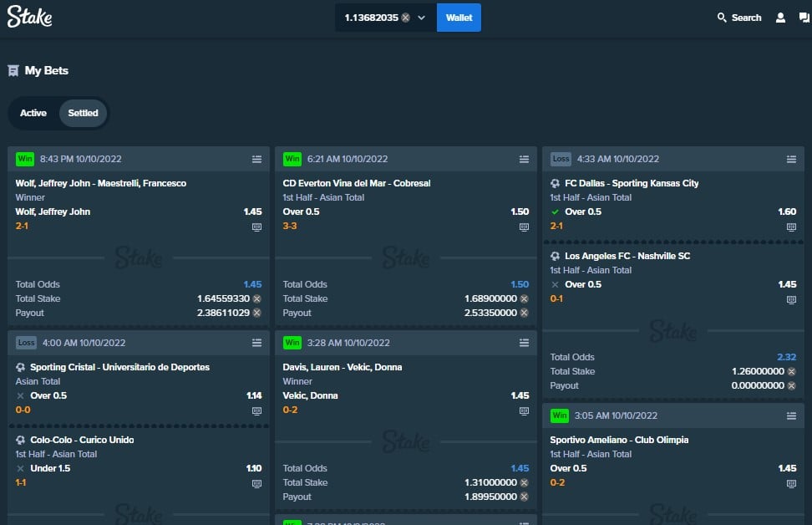Switch to the Settled bets tab

coord(83,113)
